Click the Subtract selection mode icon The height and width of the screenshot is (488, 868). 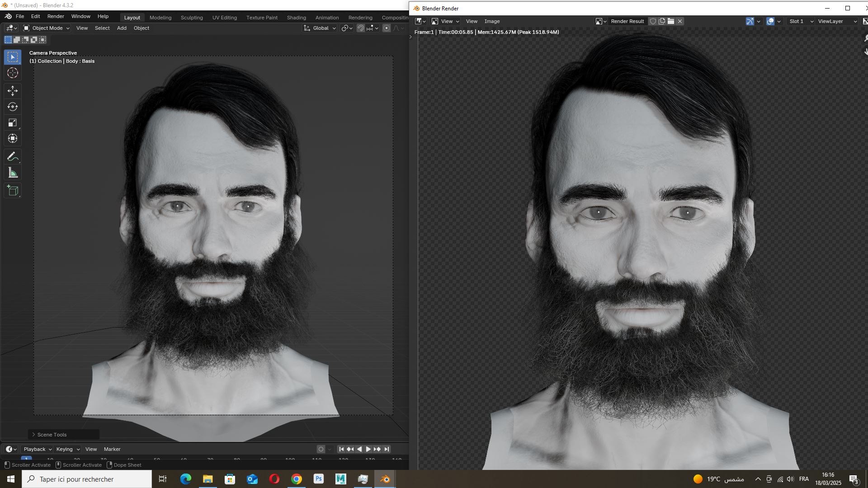25,40
